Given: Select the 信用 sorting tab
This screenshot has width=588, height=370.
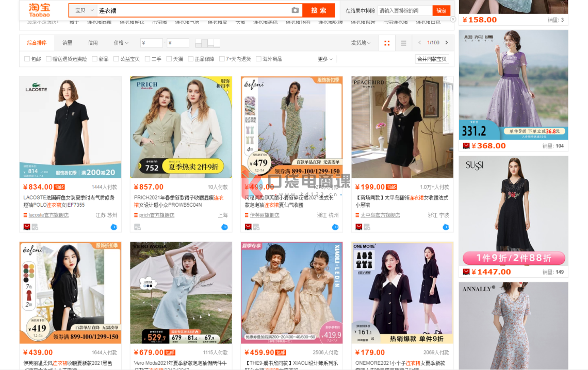Looking at the screenshot, I should coord(93,43).
